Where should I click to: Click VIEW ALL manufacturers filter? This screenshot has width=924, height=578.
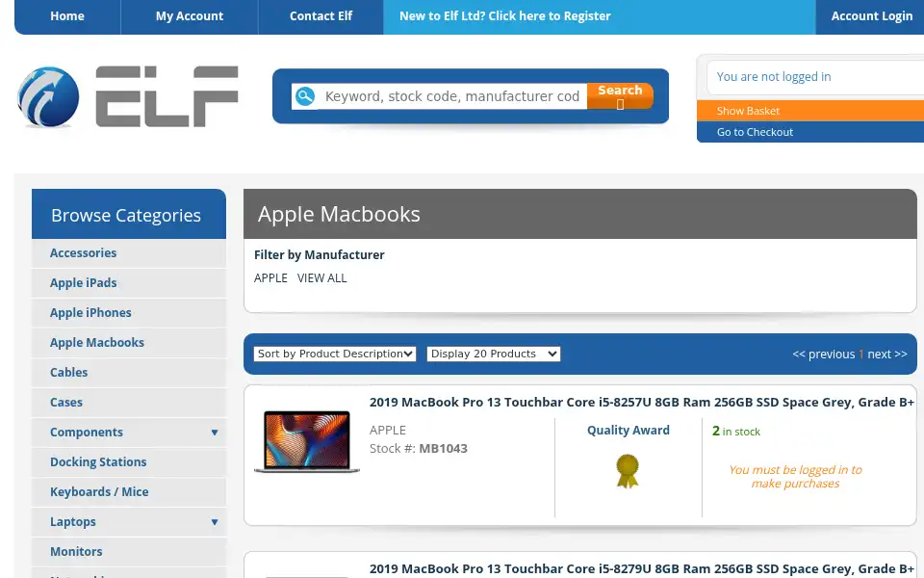[x=321, y=278]
